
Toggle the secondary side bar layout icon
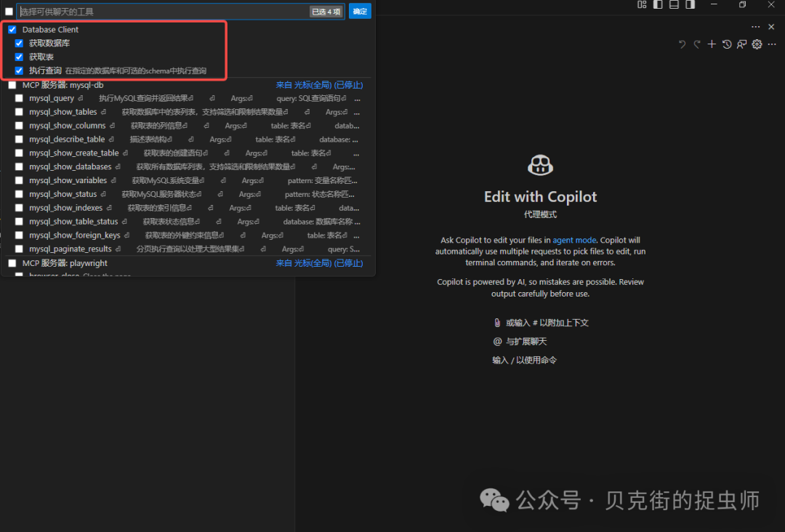(690, 5)
